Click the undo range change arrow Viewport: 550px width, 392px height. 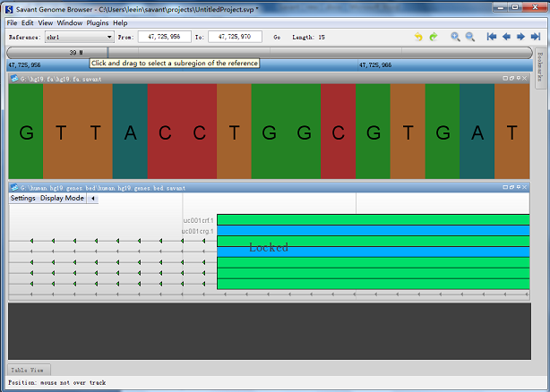(x=418, y=37)
